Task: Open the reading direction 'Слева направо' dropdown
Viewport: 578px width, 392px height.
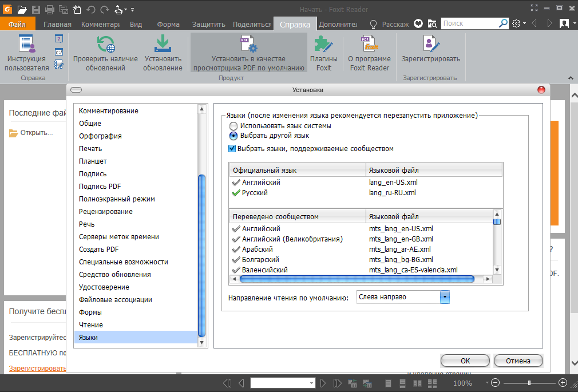Action: point(445,297)
